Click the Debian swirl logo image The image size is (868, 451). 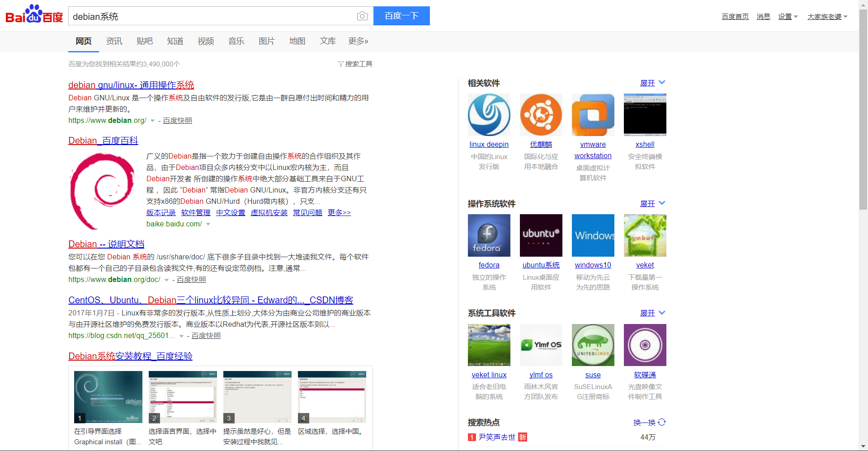103,191
